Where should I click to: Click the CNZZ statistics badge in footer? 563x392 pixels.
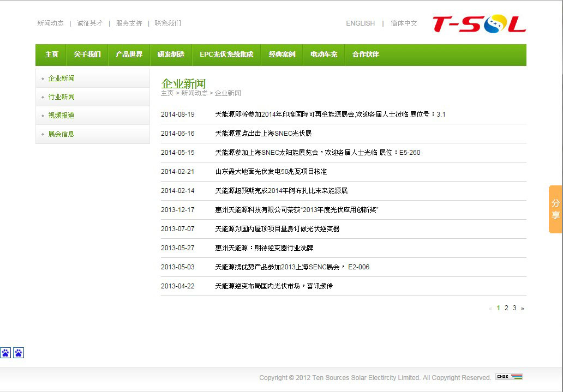[x=508, y=377]
